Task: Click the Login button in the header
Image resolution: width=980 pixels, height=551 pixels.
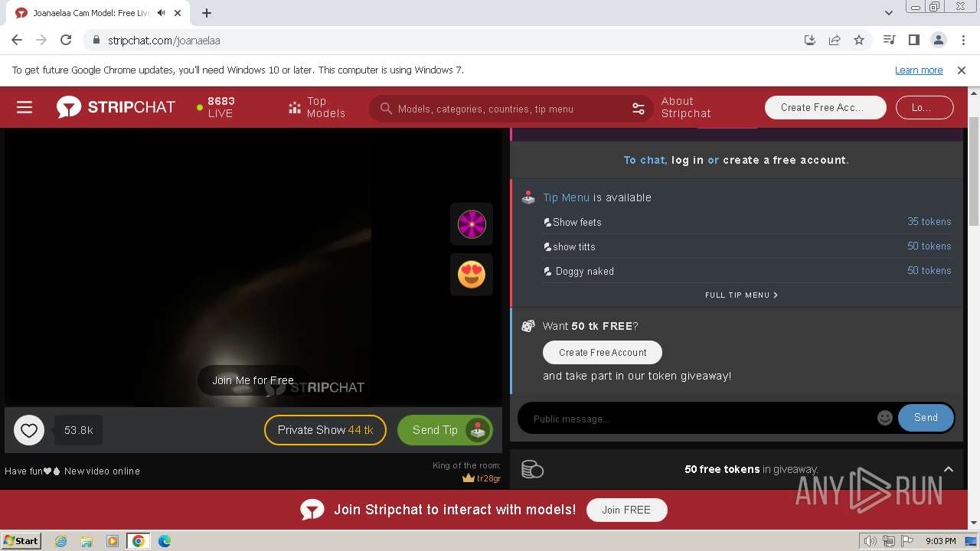Action: pyautogui.click(x=924, y=107)
